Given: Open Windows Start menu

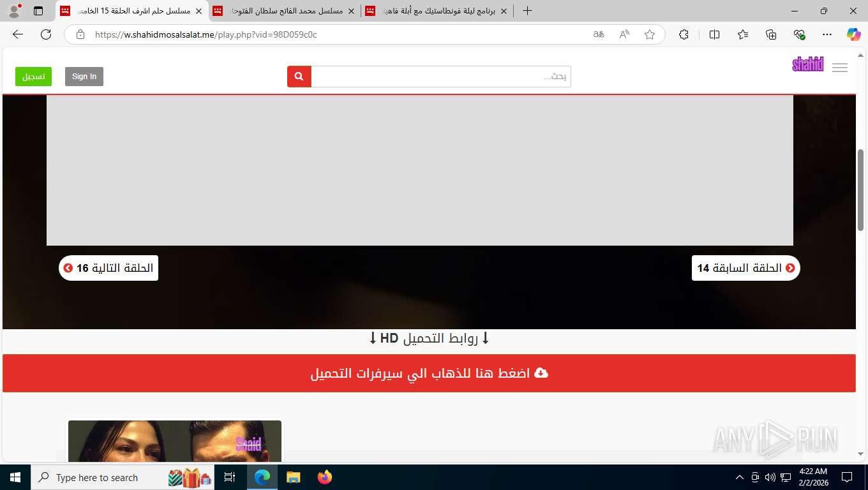Looking at the screenshot, I should tap(15, 477).
